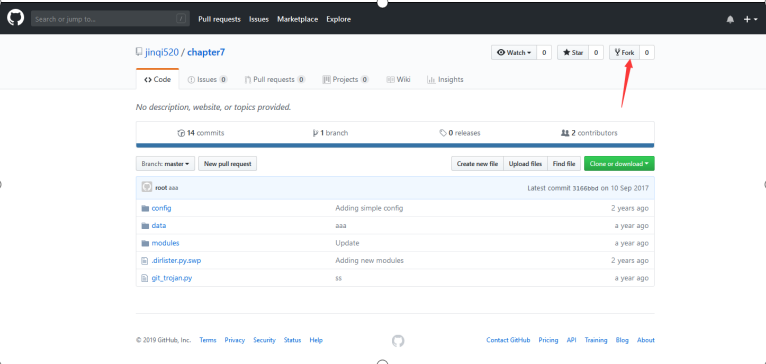Click the footer GitHub logo
The height and width of the screenshot is (364, 766).
pos(398,341)
